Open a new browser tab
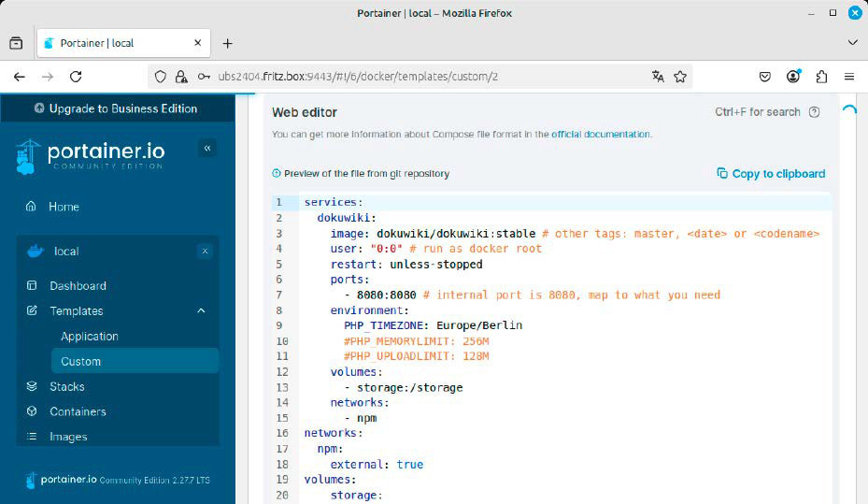Viewport: 868px width, 504px height. 228,43
